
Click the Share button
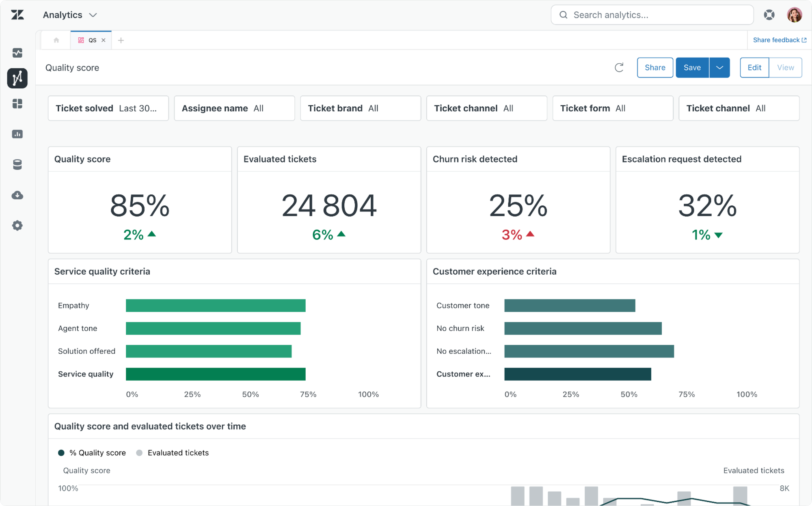655,67
